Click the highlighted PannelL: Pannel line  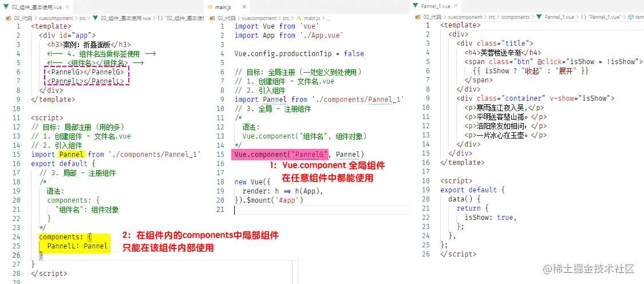point(77,246)
